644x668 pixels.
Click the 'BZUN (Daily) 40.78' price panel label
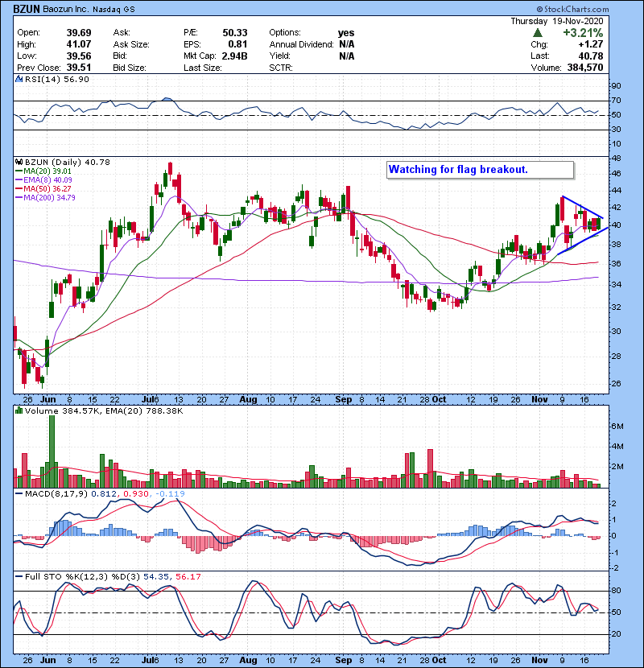click(x=68, y=162)
